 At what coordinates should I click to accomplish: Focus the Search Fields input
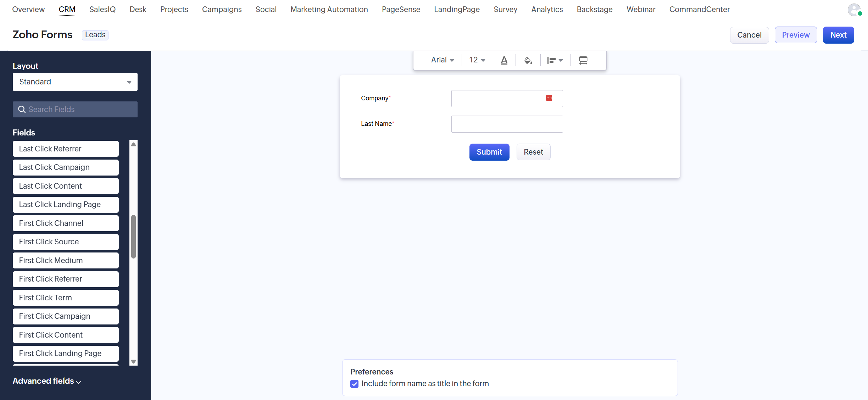click(x=75, y=109)
